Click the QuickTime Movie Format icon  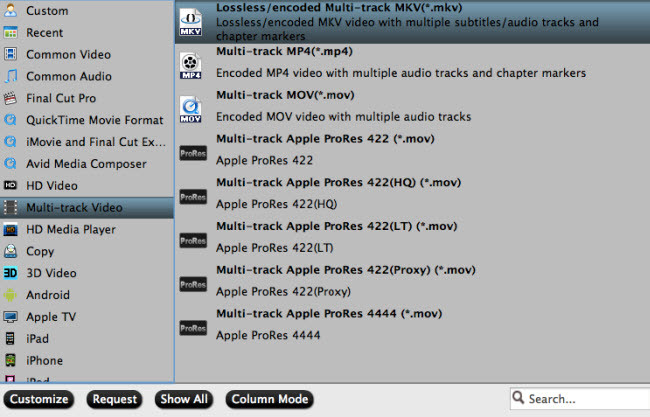10,120
